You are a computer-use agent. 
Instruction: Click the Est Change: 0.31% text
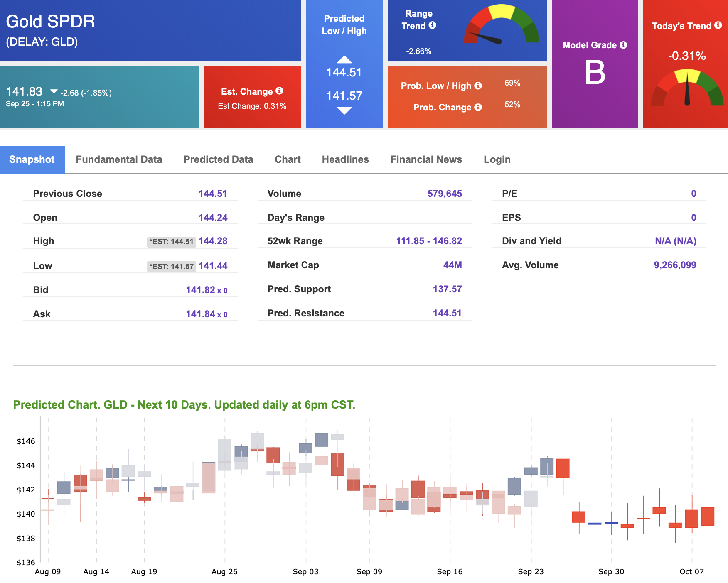pos(252,106)
